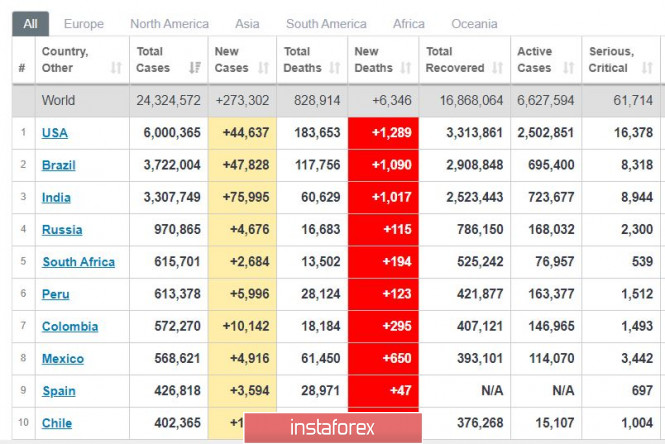Viewport: 665px width, 444px height.
Task: Sort by the Country, Other column arrows
Action: click(115, 68)
